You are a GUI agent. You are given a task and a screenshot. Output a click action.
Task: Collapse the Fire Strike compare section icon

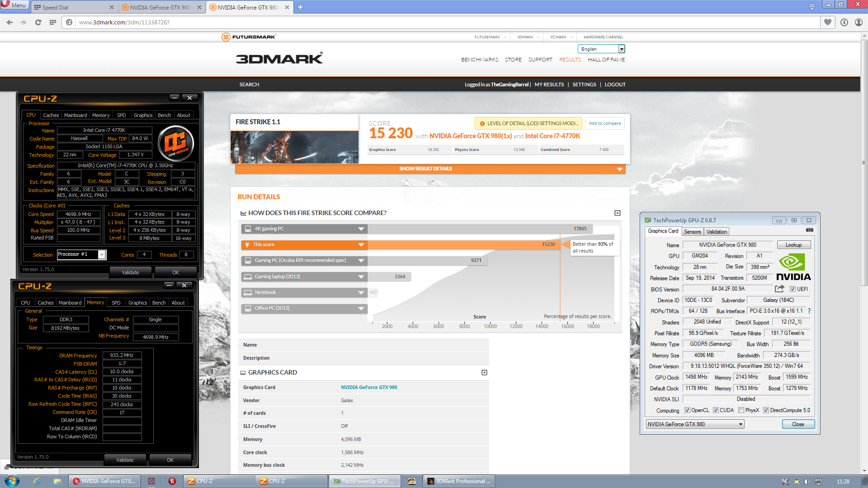point(618,213)
